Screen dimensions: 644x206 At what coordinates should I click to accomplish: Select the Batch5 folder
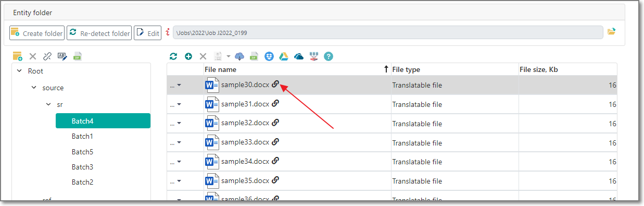point(82,152)
